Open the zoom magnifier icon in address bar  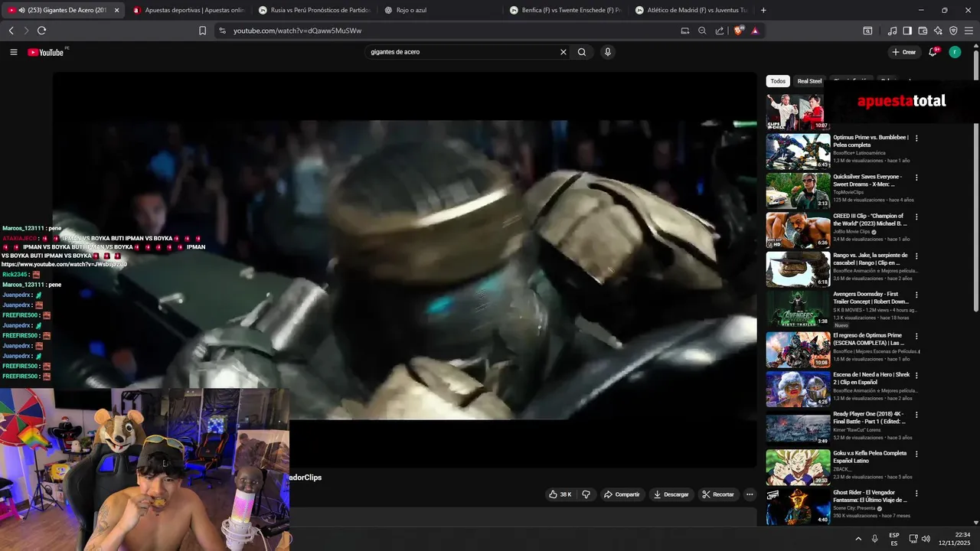pos(702,31)
